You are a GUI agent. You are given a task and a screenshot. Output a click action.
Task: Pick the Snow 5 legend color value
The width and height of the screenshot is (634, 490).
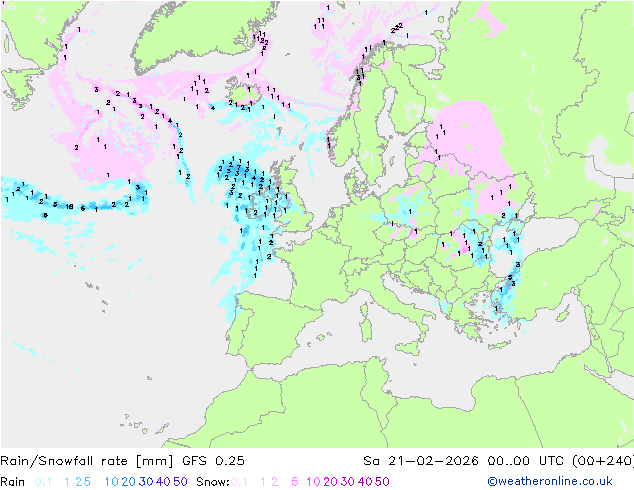[x=295, y=482]
